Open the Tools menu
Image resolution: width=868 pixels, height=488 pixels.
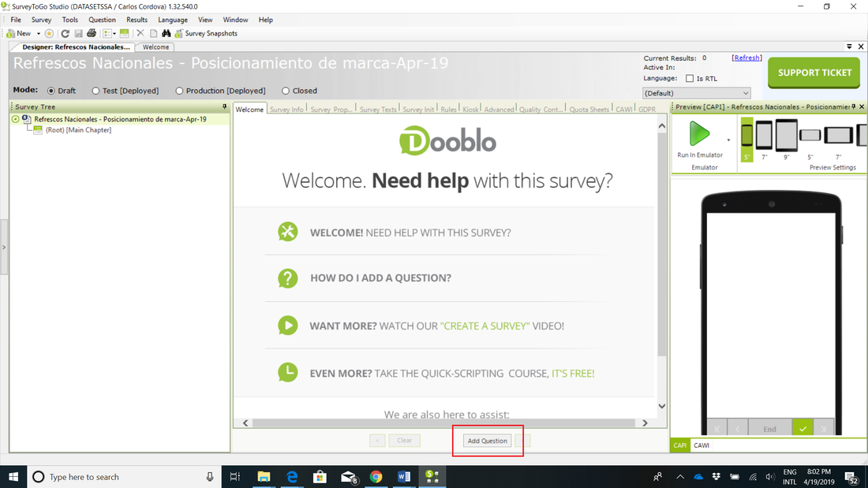point(69,20)
